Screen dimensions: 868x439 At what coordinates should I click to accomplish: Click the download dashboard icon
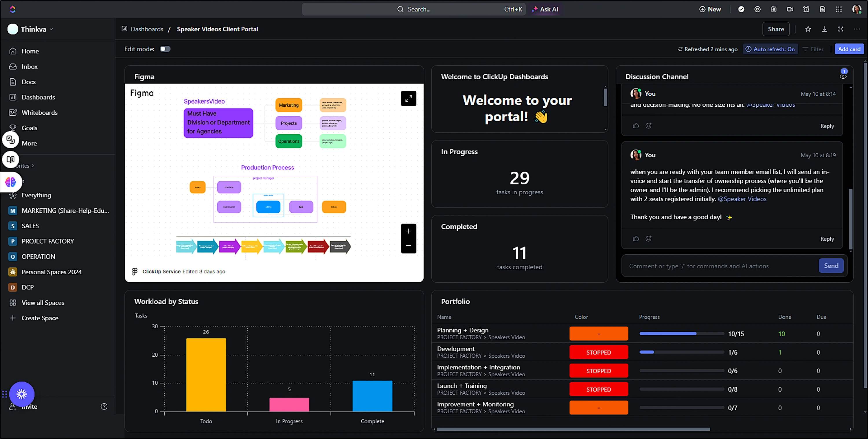[824, 29]
